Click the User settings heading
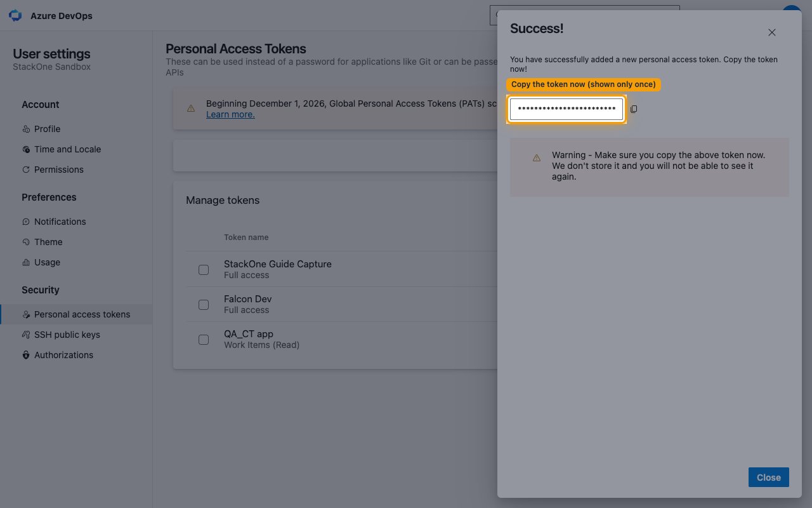This screenshot has height=508, width=812. click(x=51, y=54)
